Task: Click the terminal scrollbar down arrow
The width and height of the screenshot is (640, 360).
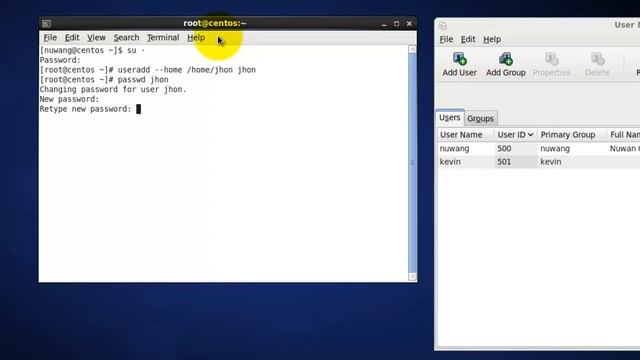Action: pos(412,277)
